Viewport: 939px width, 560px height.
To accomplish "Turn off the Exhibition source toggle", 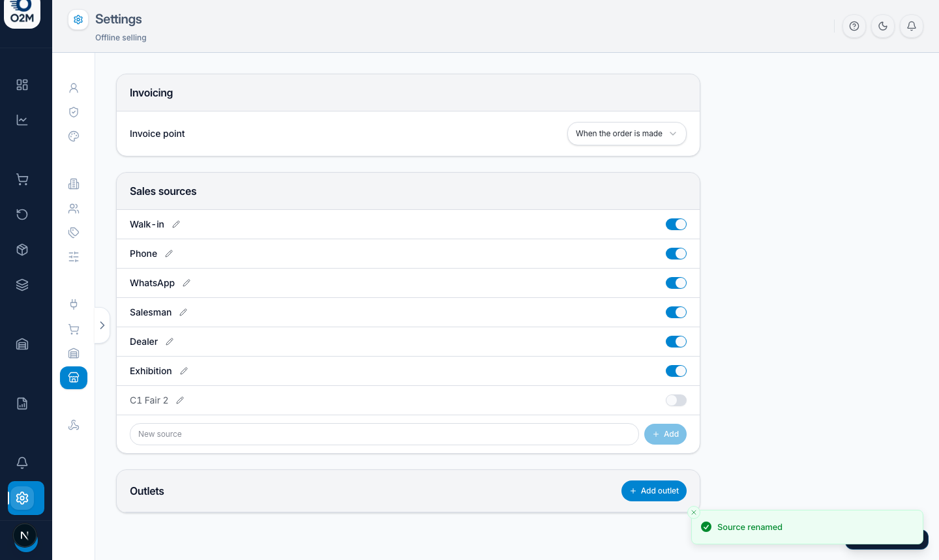I will (676, 371).
